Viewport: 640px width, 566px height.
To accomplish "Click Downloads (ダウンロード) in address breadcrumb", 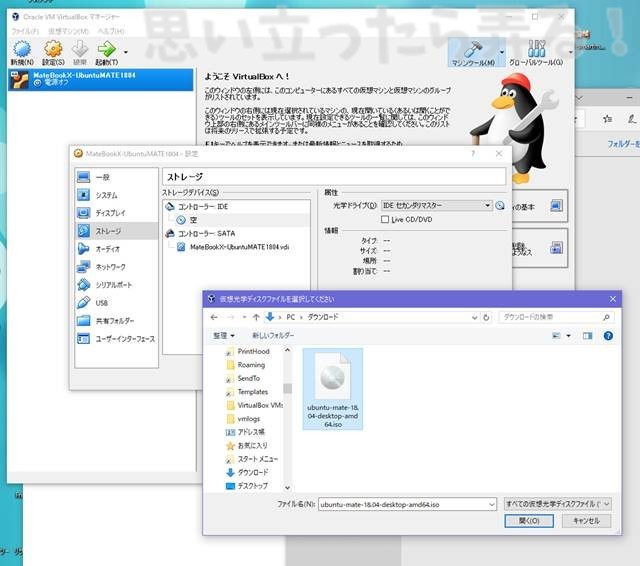I will pos(322,317).
